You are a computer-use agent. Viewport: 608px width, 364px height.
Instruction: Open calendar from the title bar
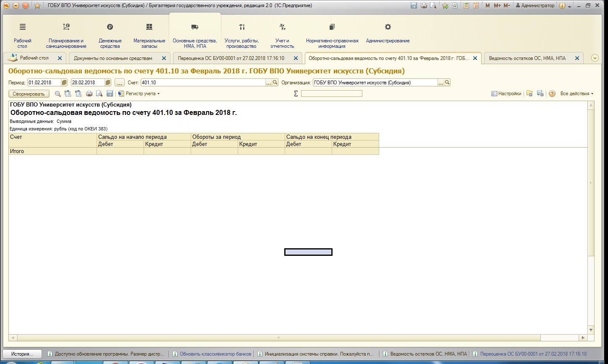pyautogui.click(x=476, y=5)
